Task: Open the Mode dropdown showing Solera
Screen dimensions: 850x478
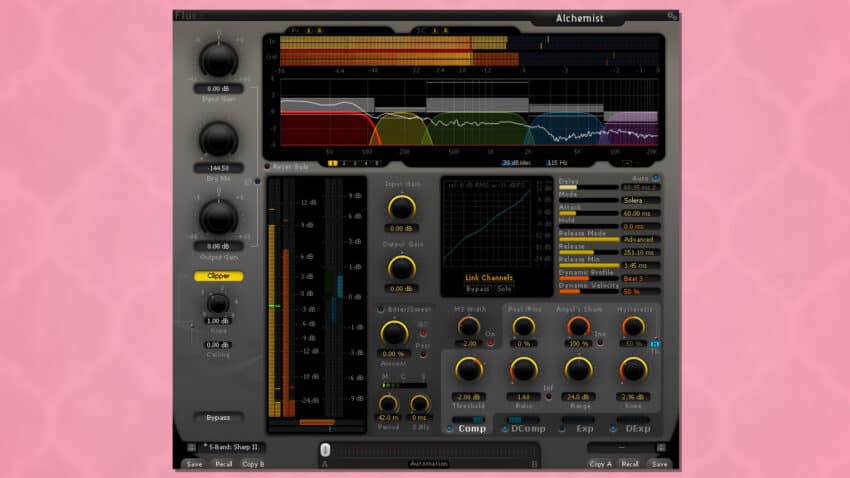Action: (641, 199)
